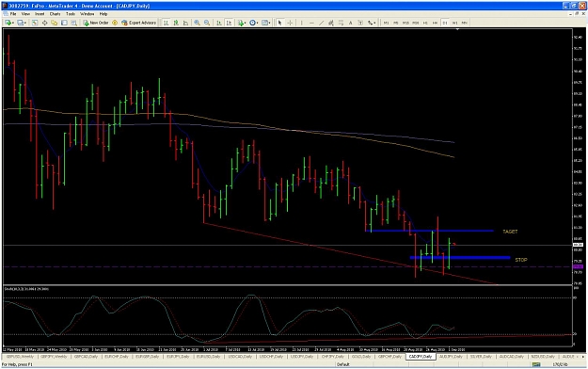
Task: Open the Profiles toolbar icon
Action: 22,23
